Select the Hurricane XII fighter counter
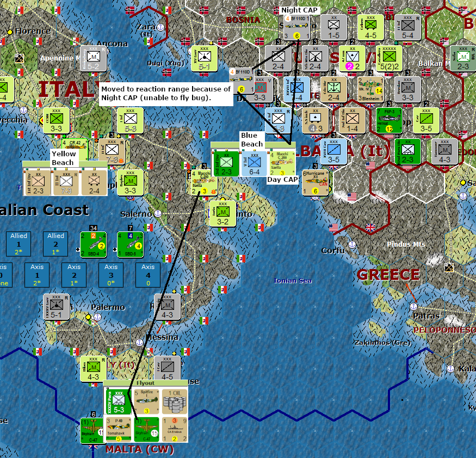 click(315, 182)
